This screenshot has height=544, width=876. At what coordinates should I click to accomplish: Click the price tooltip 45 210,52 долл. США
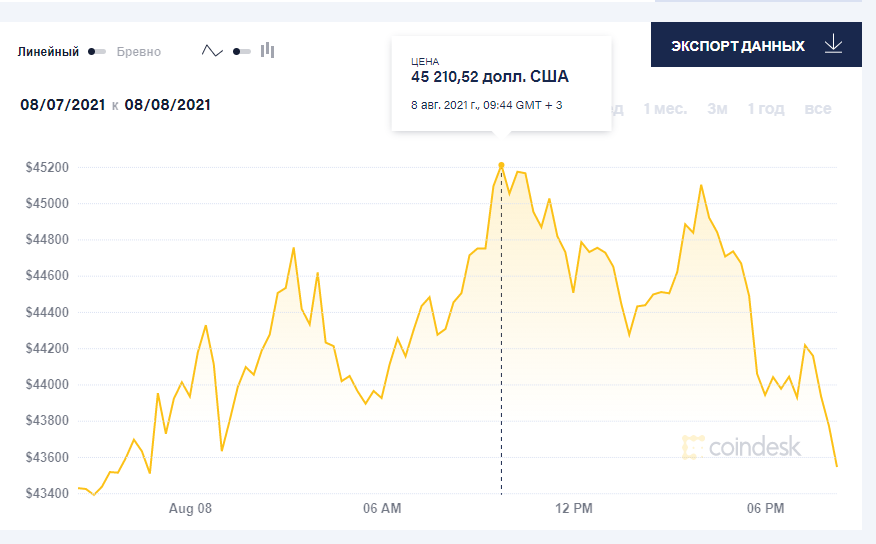[490, 77]
